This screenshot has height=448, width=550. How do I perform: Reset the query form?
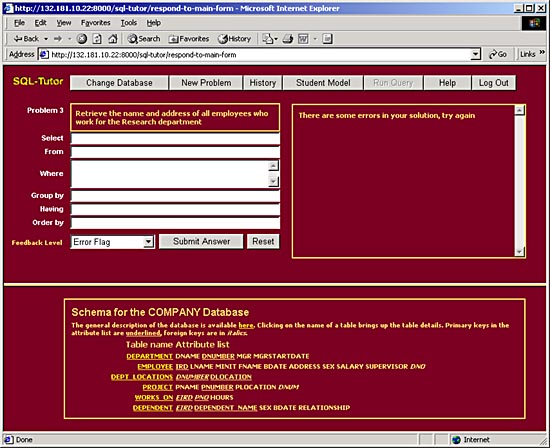(x=263, y=241)
